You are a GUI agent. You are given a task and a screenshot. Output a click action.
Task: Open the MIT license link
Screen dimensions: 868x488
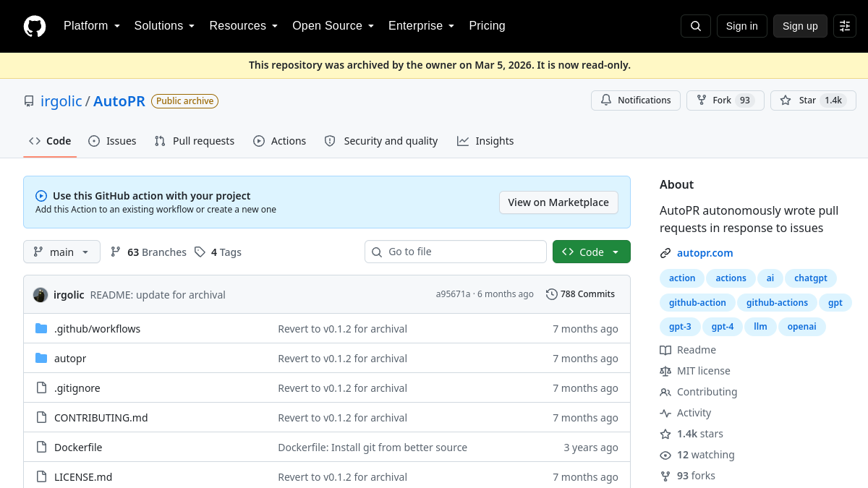point(695,371)
